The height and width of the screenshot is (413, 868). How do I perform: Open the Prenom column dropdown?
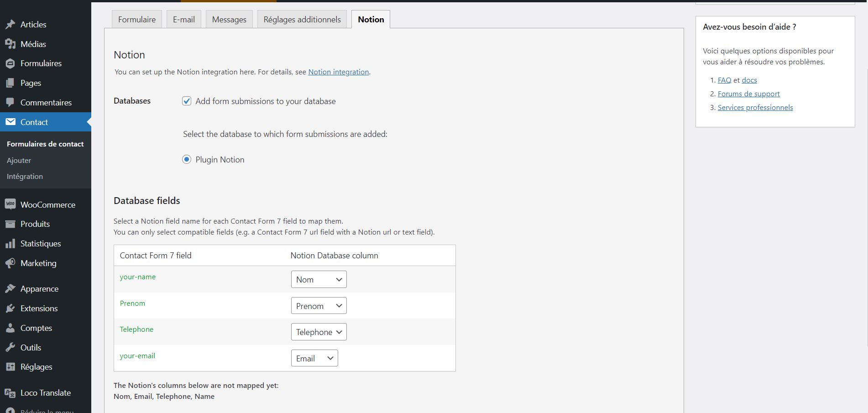pos(319,306)
